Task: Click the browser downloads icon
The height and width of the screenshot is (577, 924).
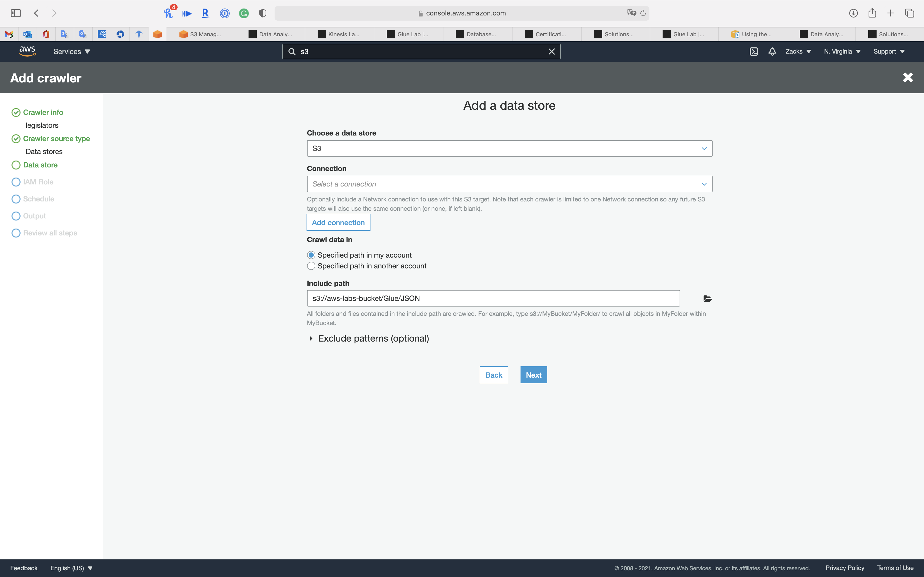Action: [853, 13]
